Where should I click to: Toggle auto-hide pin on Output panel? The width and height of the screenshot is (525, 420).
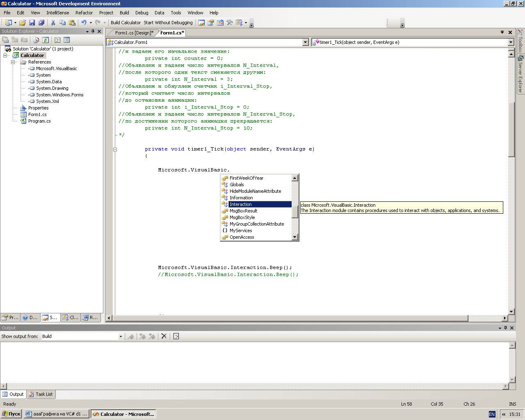pyautogui.click(x=505, y=328)
